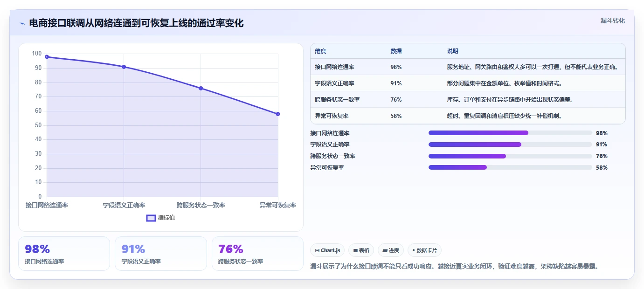This screenshot has height=289, width=644.
Task: Select table cell 字段语义正确率
Action: coord(334,83)
